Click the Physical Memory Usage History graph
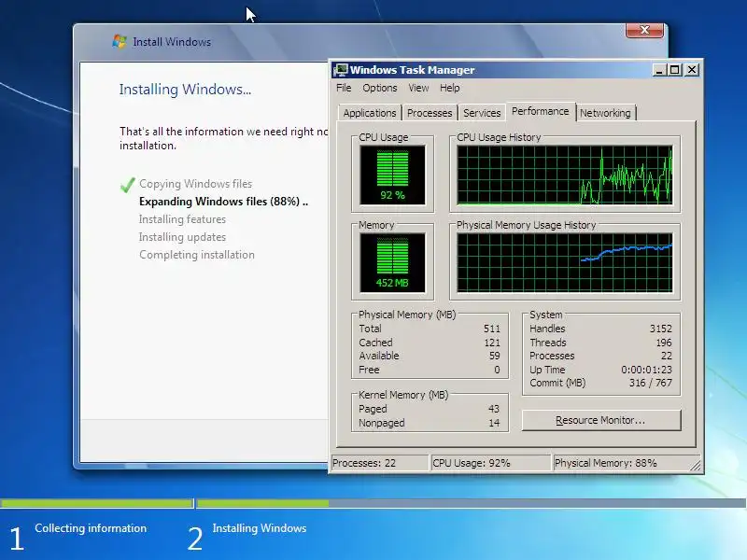This screenshot has width=747, height=560. click(565, 263)
